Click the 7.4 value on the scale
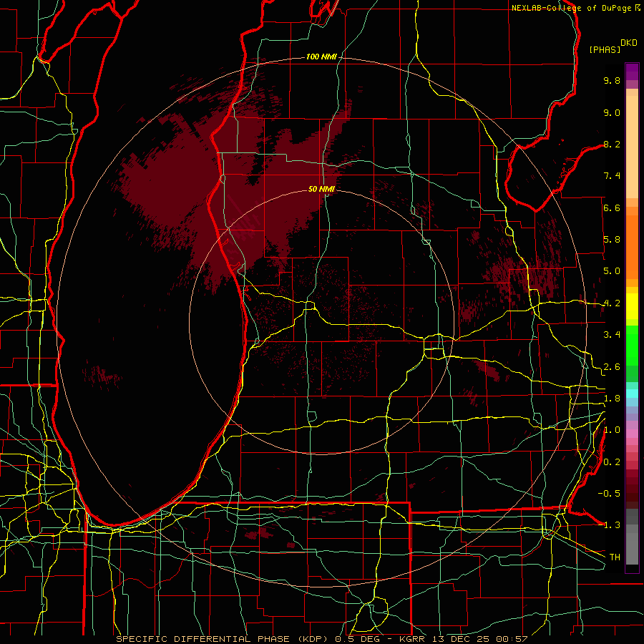The image size is (644, 644). [x=612, y=176]
